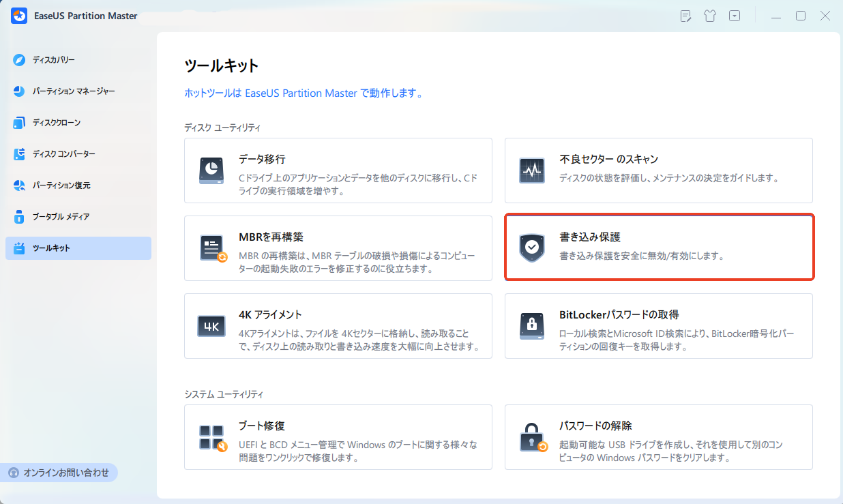This screenshot has height=504, width=843.
Task: Open パーティション復元 from sidebar
Action: [61, 186]
